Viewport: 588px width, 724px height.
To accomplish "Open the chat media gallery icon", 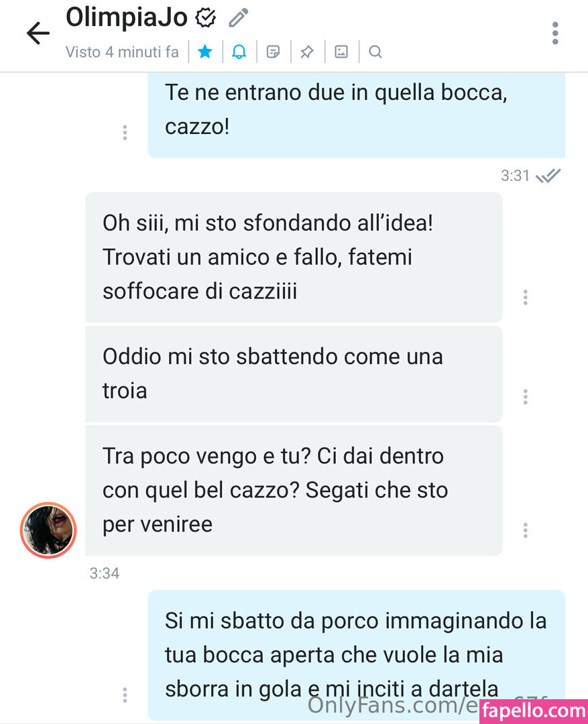I will tap(341, 52).
